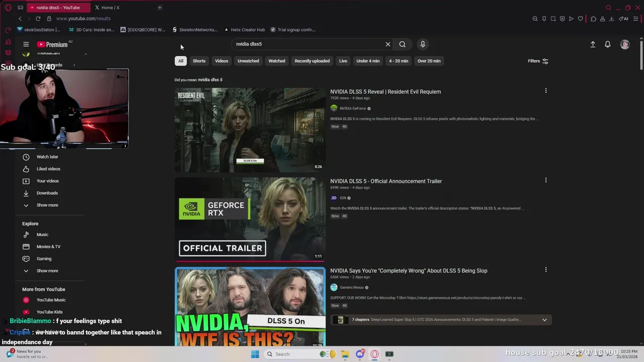Open a new browser tab
The image size is (644, 362).
(x=159, y=8)
